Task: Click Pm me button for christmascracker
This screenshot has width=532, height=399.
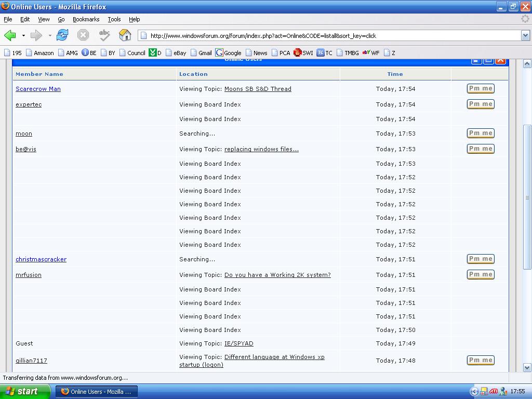Action: pos(481,259)
